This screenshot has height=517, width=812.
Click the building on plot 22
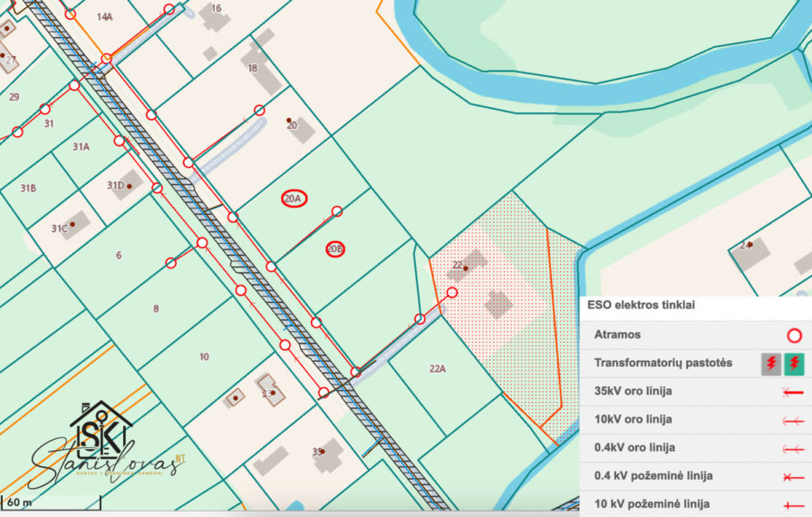point(470,264)
